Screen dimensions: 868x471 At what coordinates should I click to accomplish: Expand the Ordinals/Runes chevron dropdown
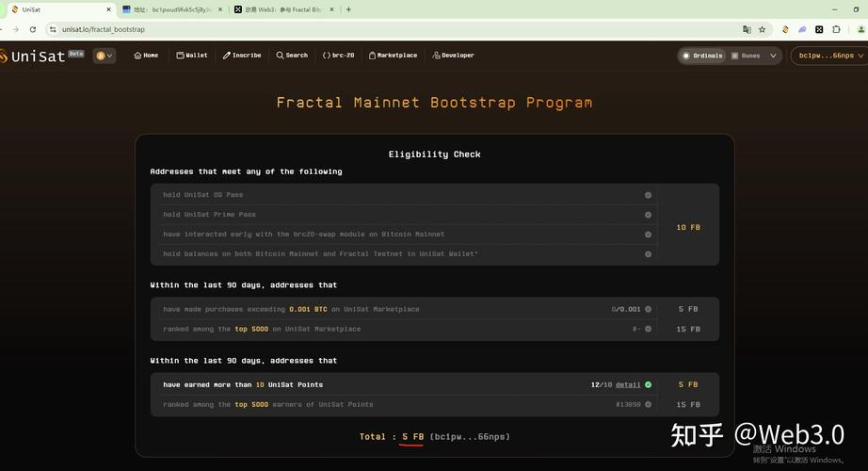[773, 56]
